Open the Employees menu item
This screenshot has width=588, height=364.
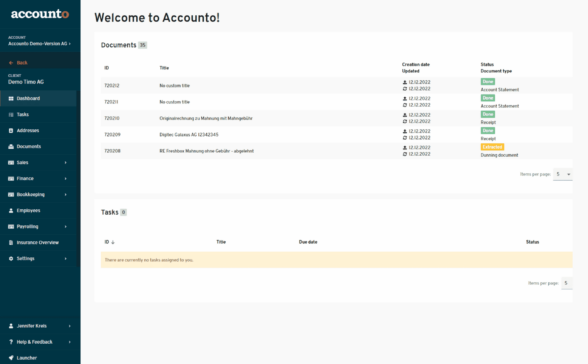pos(38,211)
